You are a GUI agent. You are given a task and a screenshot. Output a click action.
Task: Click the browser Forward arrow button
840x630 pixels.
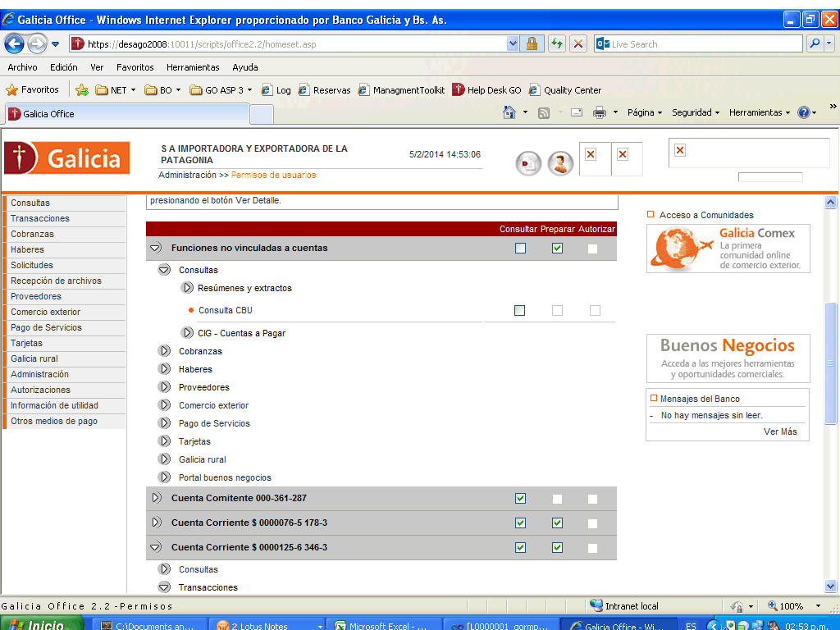[x=37, y=44]
